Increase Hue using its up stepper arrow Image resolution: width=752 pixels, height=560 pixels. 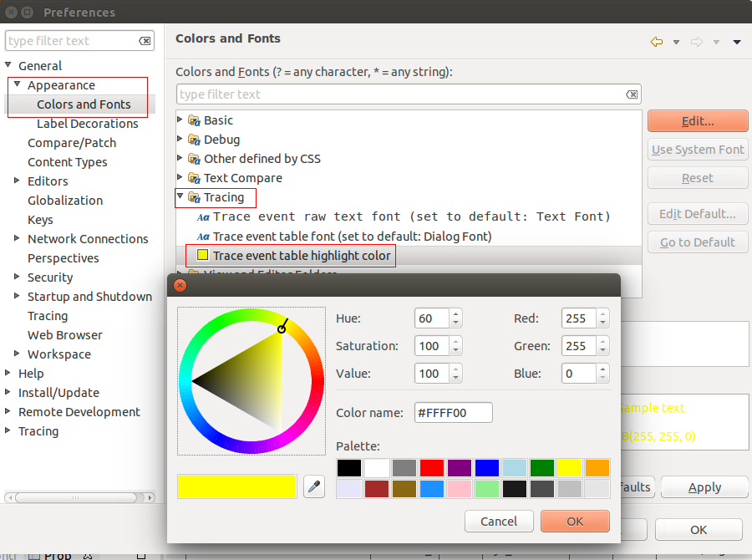coord(455,314)
